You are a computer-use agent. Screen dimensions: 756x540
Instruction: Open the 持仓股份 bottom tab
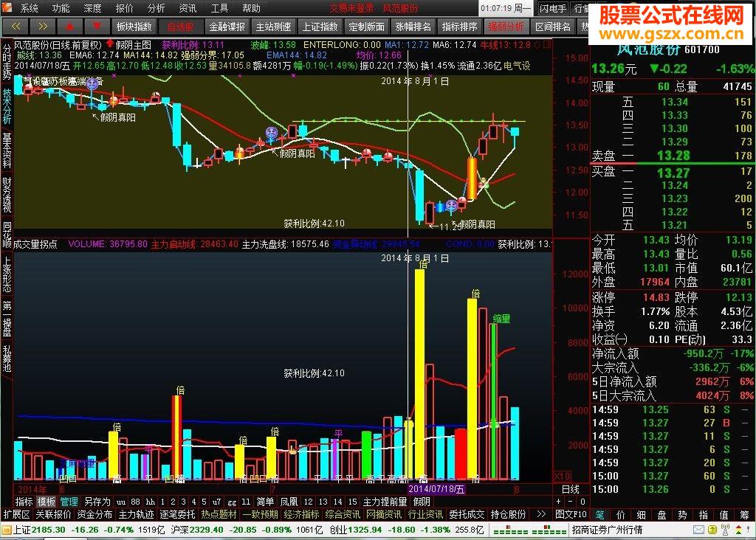tap(508, 514)
